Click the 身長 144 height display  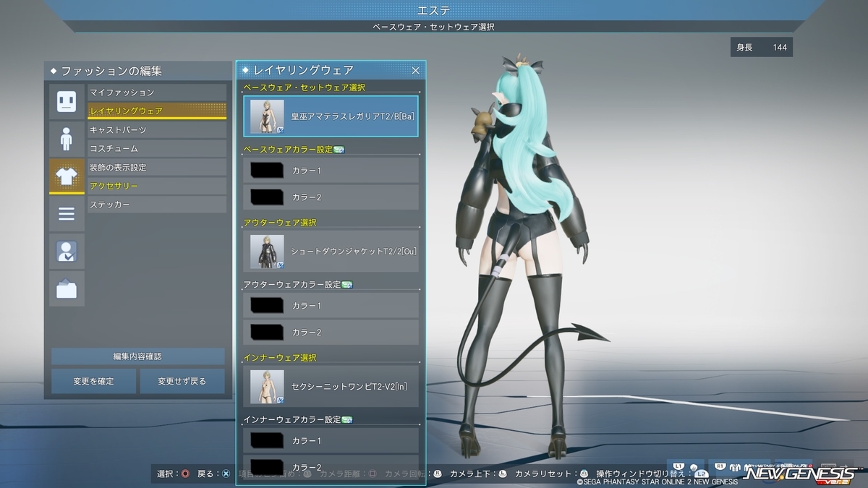click(762, 48)
